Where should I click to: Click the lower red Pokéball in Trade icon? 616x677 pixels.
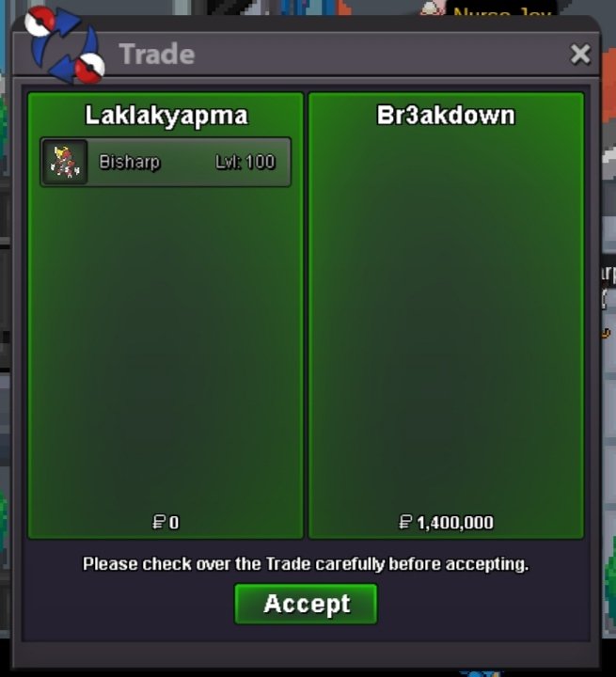[89, 68]
